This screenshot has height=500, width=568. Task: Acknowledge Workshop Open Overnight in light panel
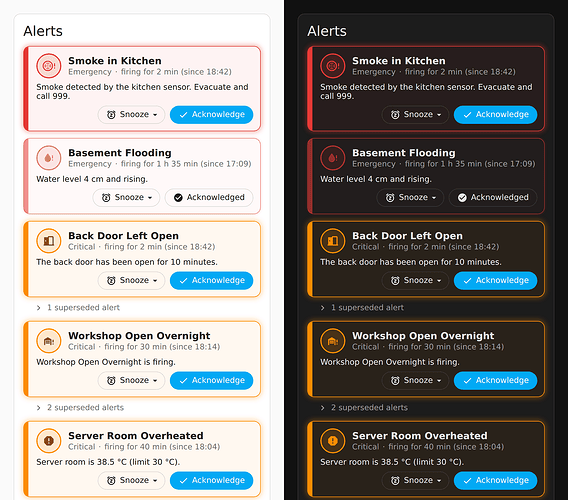coord(212,380)
